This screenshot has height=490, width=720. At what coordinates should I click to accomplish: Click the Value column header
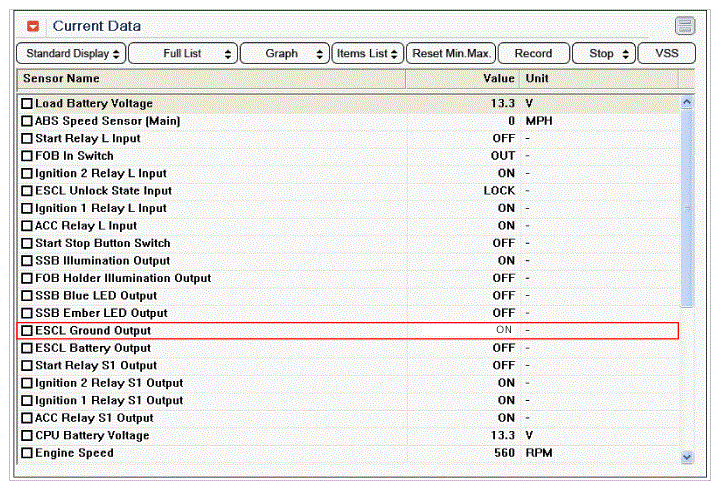462,79
